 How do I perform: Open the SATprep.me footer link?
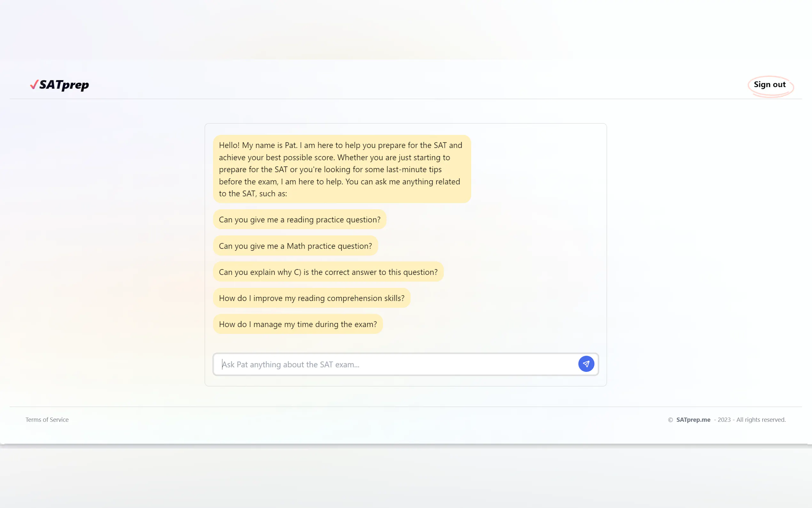coord(693,420)
